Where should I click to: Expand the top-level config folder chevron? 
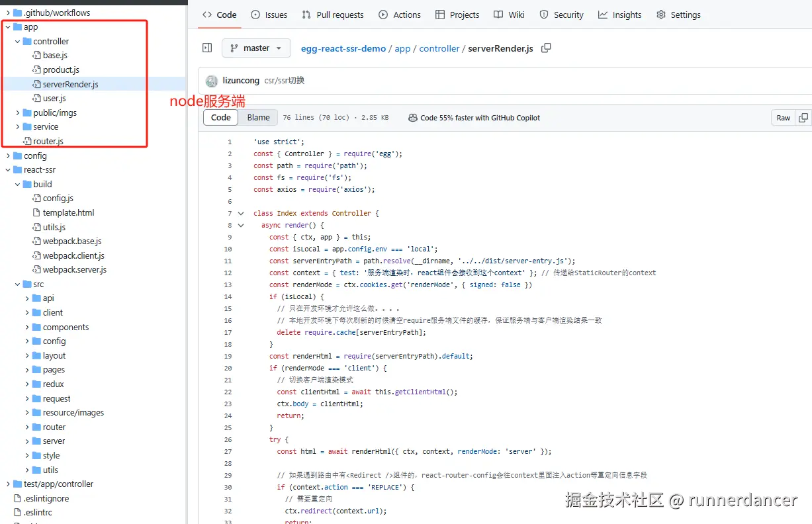tap(8, 155)
